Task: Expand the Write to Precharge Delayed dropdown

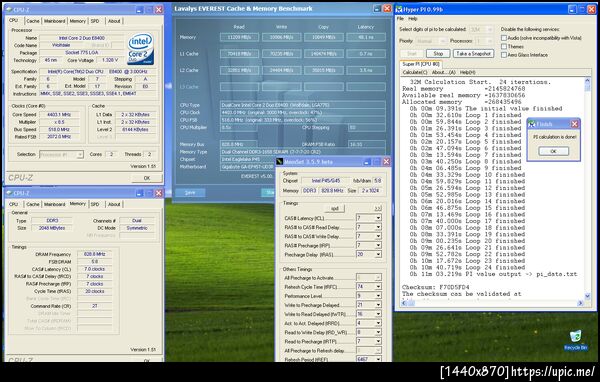Action: coord(378,305)
